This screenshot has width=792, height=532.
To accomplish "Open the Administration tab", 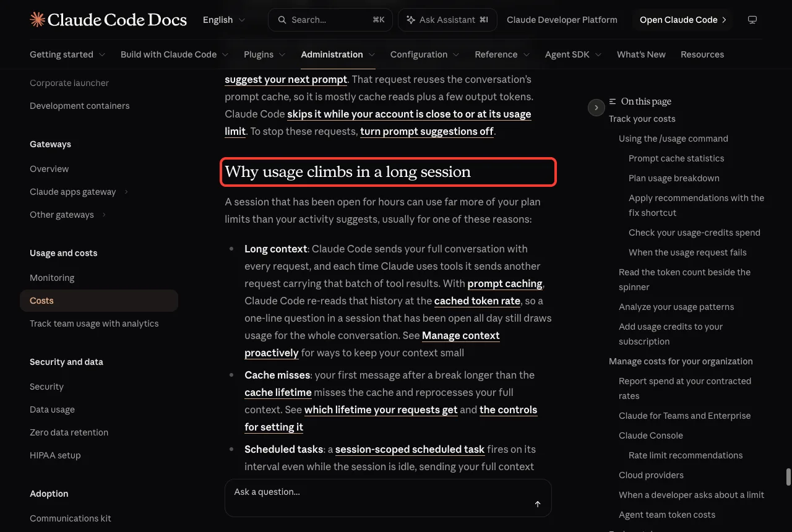I will [338, 54].
